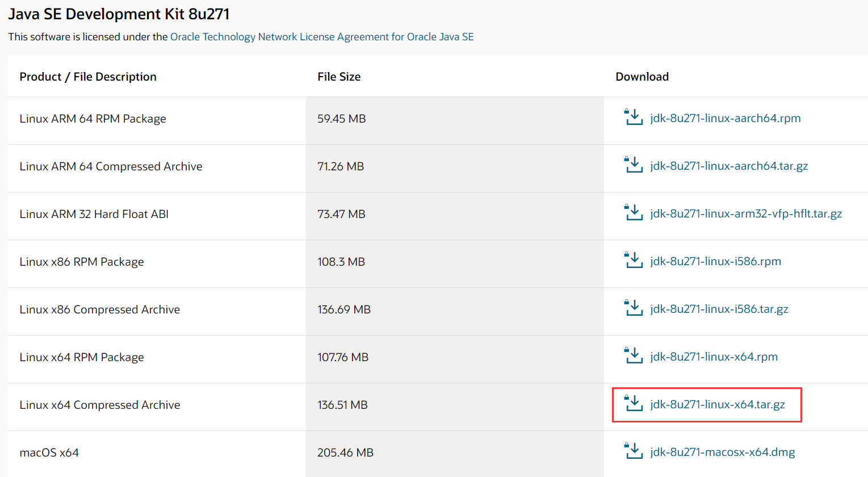868x477 pixels.
Task: Download jdk-8u271-linux-arm32-vfp-hflt.tar.gz link
Action: click(746, 214)
